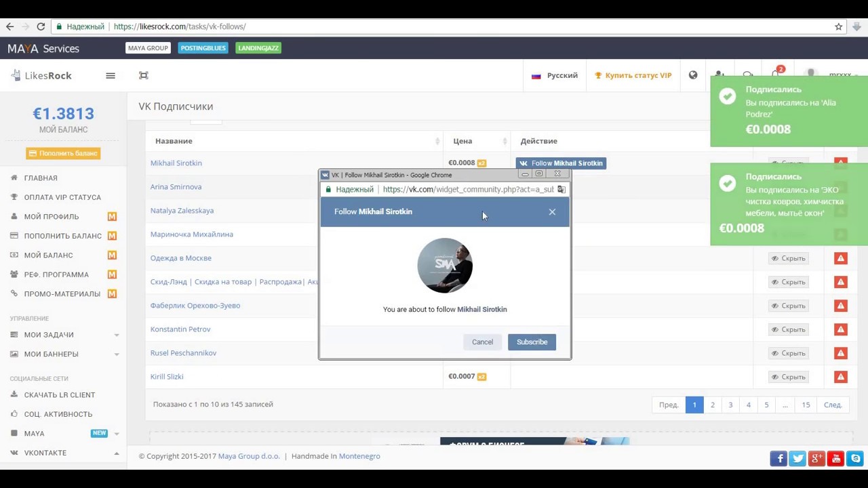Go to pagination page 15

point(806,405)
